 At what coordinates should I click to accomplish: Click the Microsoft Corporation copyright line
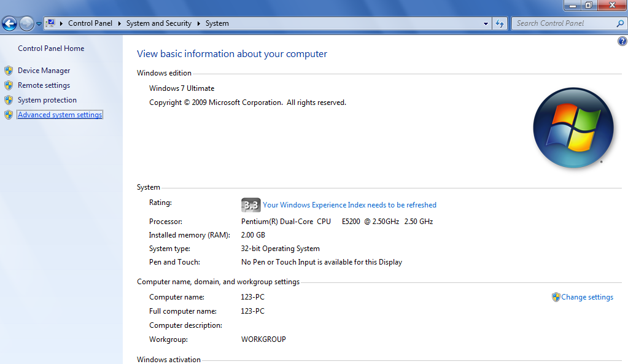[x=247, y=103]
